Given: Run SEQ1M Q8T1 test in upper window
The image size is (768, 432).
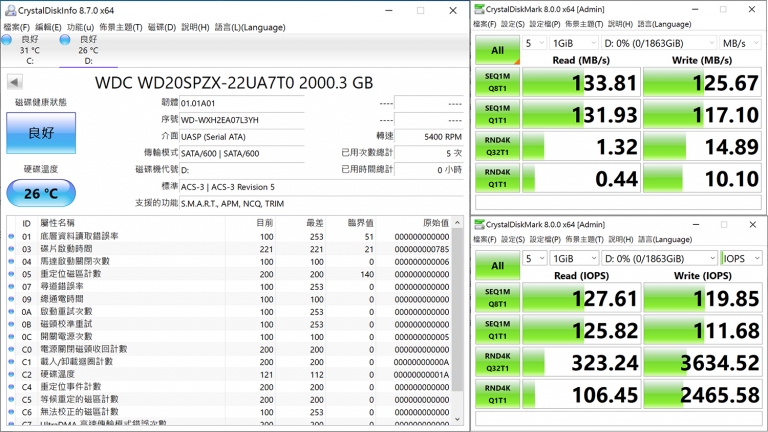Looking at the screenshot, I should 497,82.
